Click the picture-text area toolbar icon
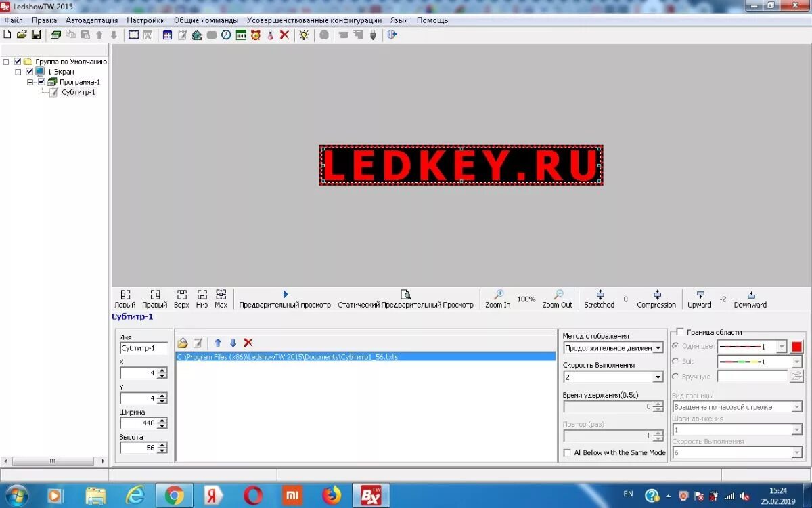This screenshot has width=812, height=508. point(148,35)
